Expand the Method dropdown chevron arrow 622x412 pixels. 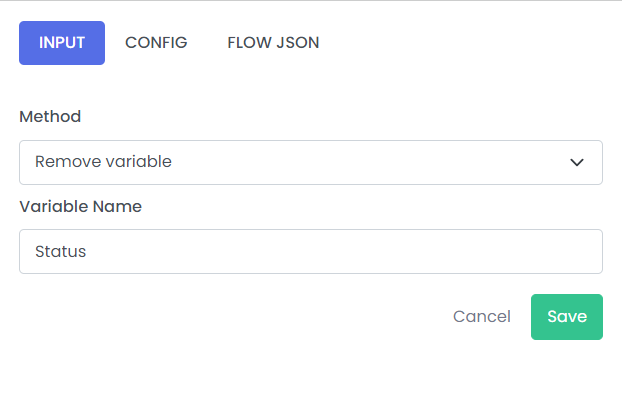pos(576,162)
